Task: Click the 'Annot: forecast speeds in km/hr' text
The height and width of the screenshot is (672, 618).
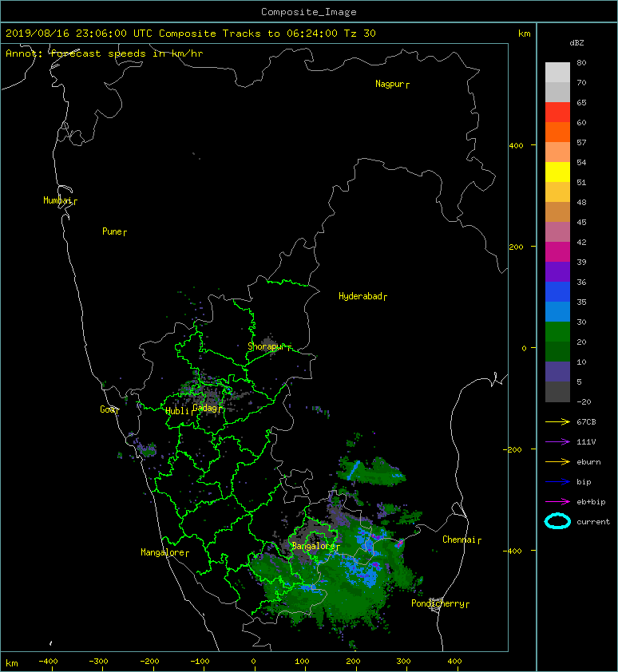Action: pyautogui.click(x=105, y=53)
